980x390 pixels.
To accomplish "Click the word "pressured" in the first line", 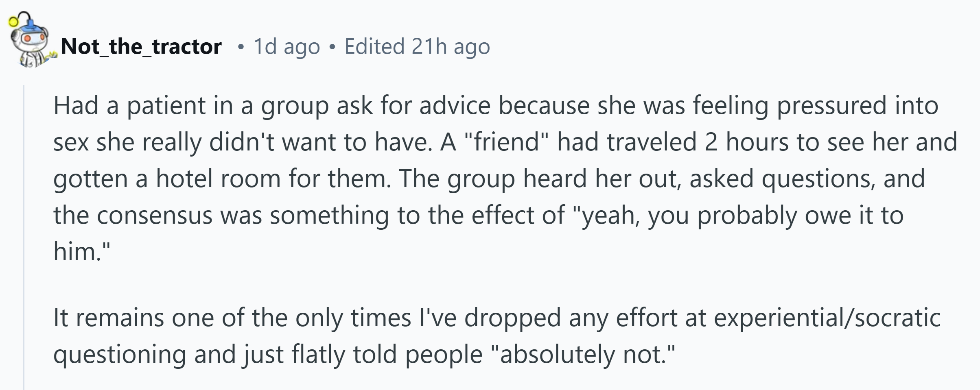I will (831, 106).
